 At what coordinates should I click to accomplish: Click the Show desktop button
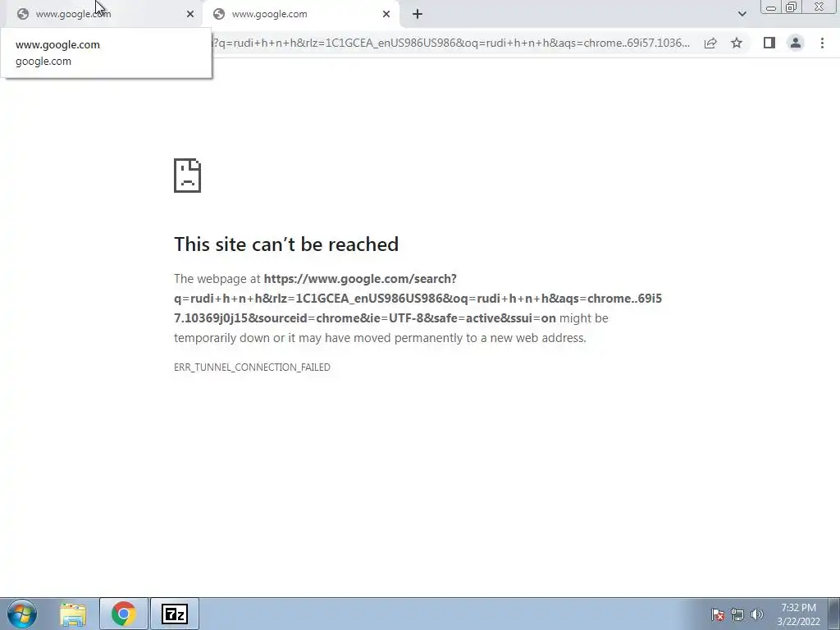[x=834, y=614]
